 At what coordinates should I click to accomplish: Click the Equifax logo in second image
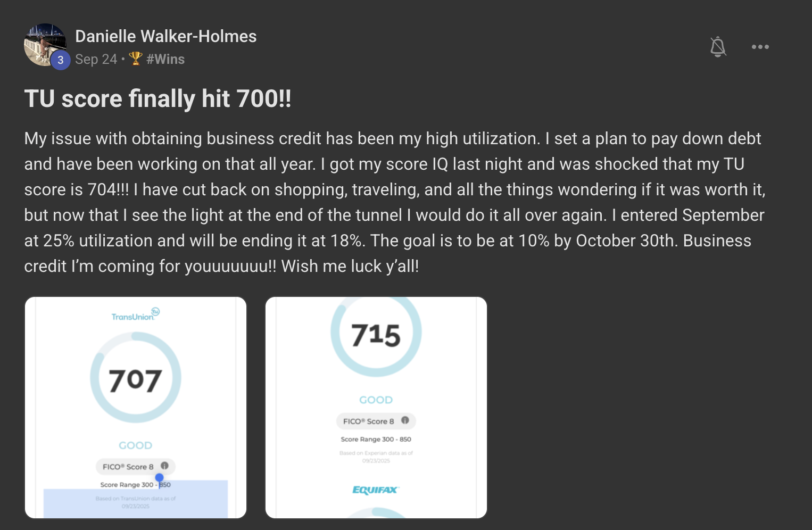(376, 490)
